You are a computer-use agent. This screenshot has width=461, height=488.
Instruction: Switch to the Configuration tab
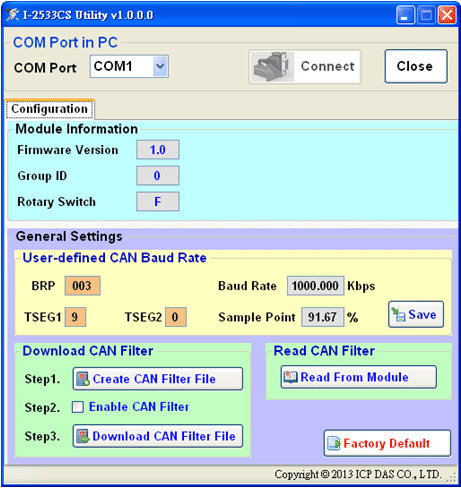(50, 109)
